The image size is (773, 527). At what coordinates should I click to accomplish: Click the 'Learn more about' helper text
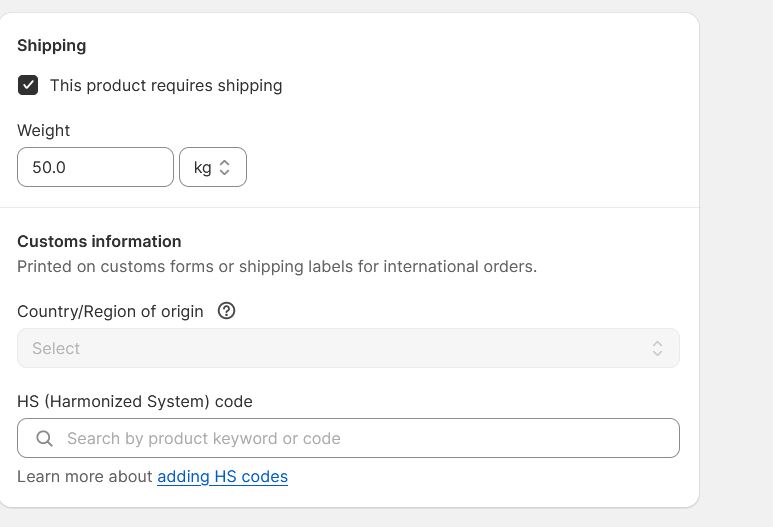(x=85, y=477)
